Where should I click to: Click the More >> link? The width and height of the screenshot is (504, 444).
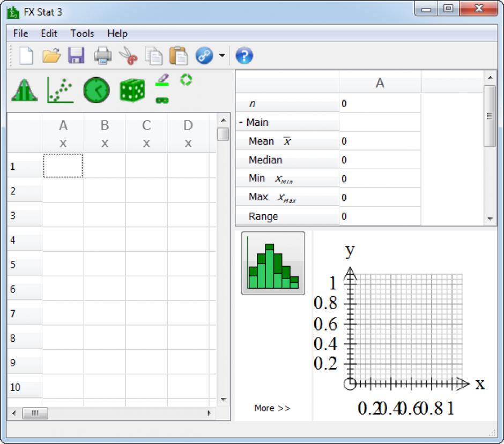pyautogui.click(x=272, y=408)
